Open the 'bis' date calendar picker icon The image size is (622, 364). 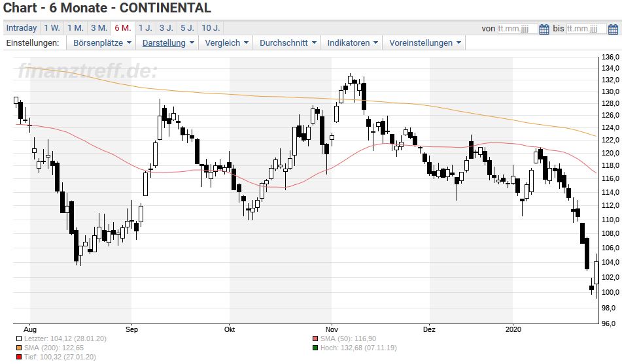(x=613, y=29)
